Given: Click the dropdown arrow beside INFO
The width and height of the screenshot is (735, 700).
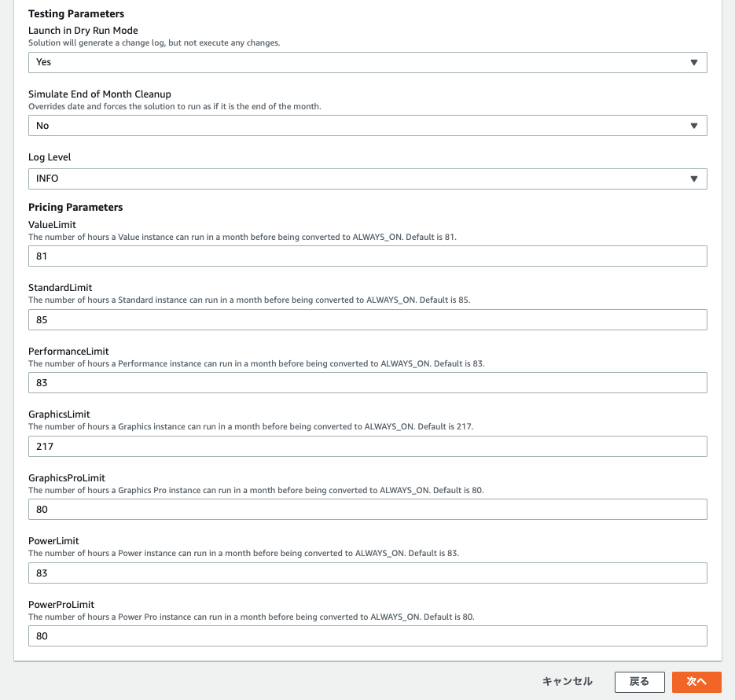Looking at the screenshot, I should pos(694,179).
